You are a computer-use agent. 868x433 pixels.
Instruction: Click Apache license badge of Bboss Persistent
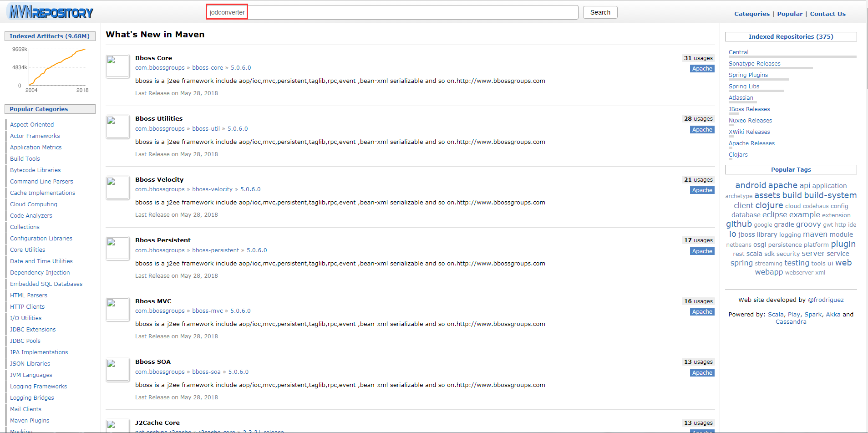click(702, 251)
